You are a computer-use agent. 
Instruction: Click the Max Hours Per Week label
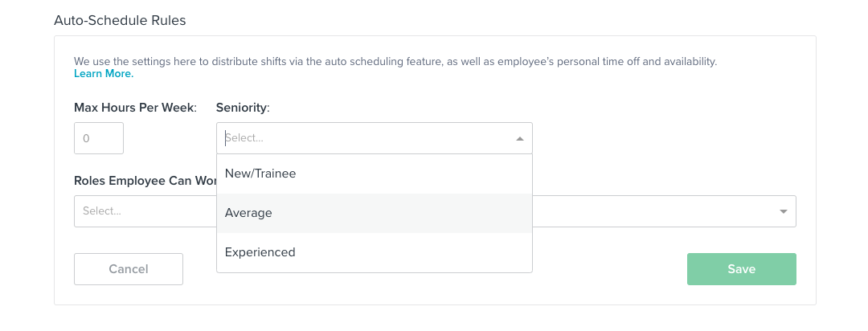point(136,108)
